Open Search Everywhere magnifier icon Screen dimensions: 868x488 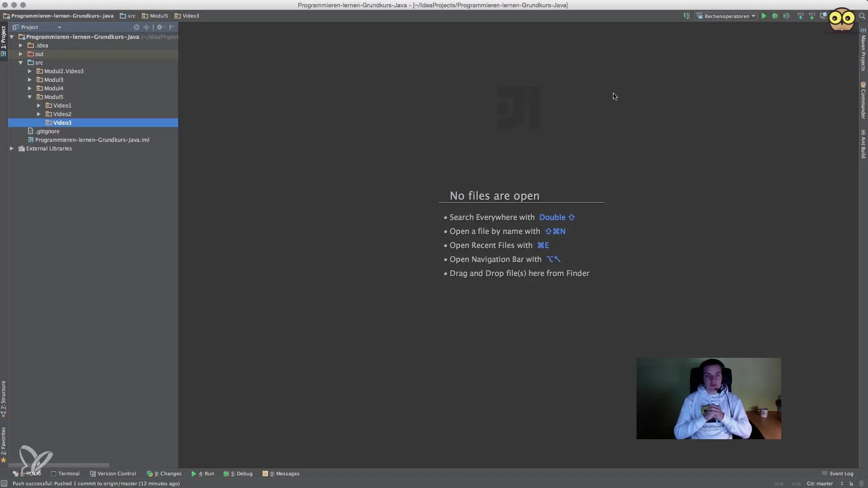coord(862,16)
